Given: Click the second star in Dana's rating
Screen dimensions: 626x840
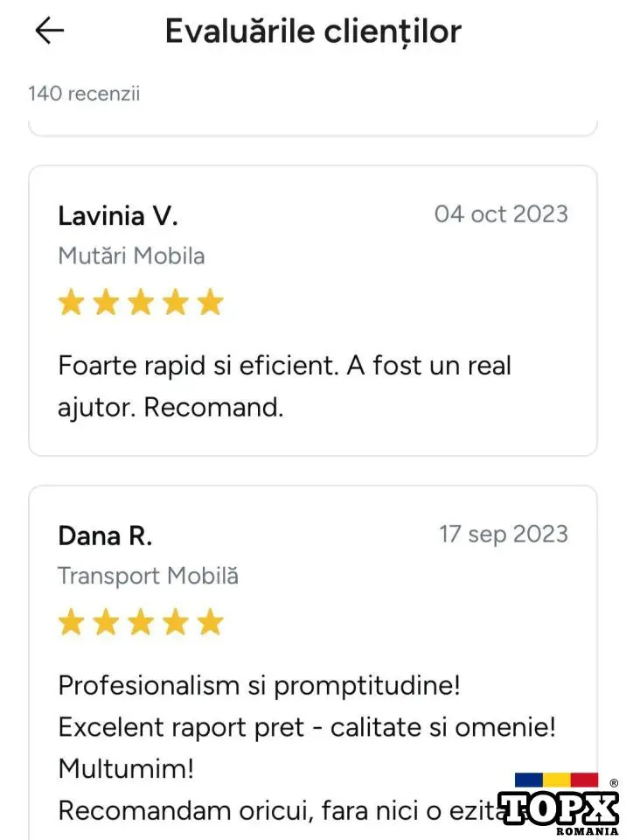Looking at the screenshot, I should pos(106,623).
